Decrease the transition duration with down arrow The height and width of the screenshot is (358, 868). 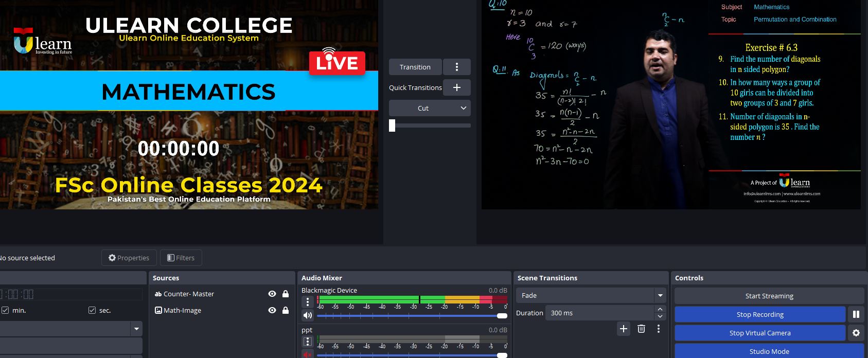pyautogui.click(x=660, y=316)
